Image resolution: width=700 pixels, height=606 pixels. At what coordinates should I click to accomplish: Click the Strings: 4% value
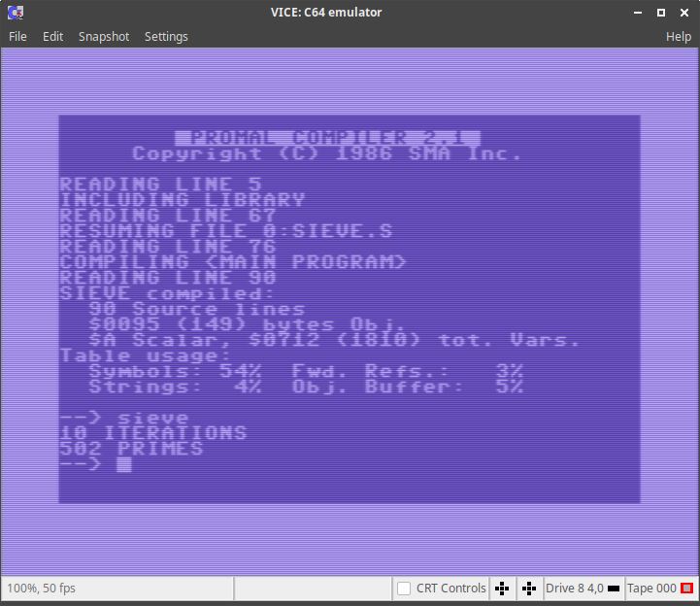175,387
